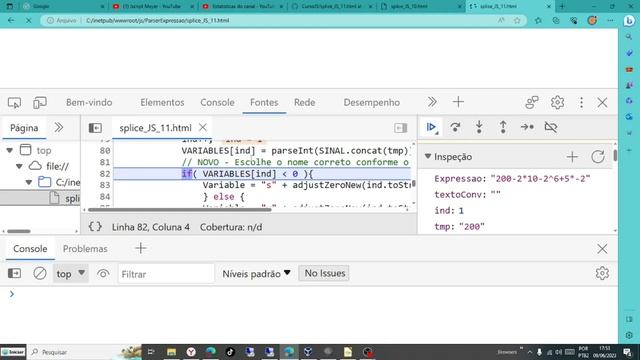This screenshot has width=640, height=360.
Task: Open DevTools customize menu (three dots)
Action: pyautogui.click(x=581, y=102)
